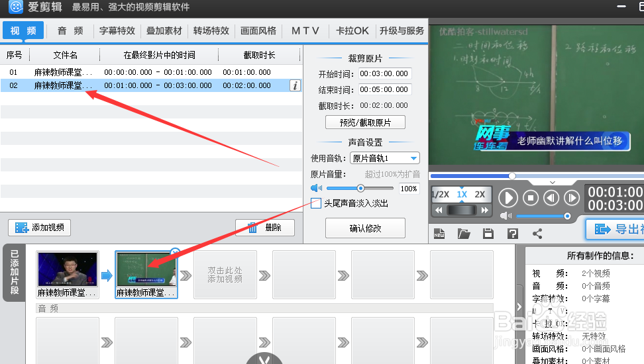Image resolution: width=644 pixels, height=364 pixels.
Task: Collapse the info panel side arrow
Action: click(x=519, y=306)
